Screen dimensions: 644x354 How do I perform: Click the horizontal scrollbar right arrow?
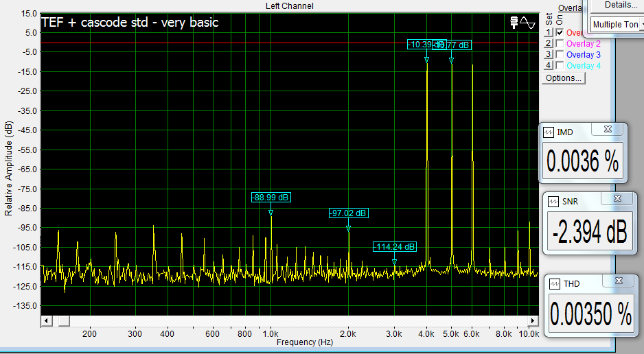pyautogui.click(x=533, y=321)
